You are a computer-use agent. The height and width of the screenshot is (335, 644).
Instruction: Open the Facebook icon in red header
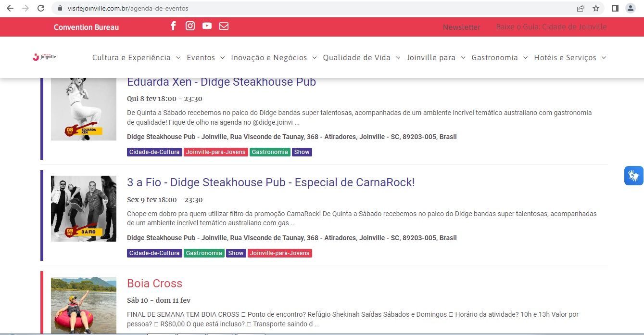(x=174, y=26)
